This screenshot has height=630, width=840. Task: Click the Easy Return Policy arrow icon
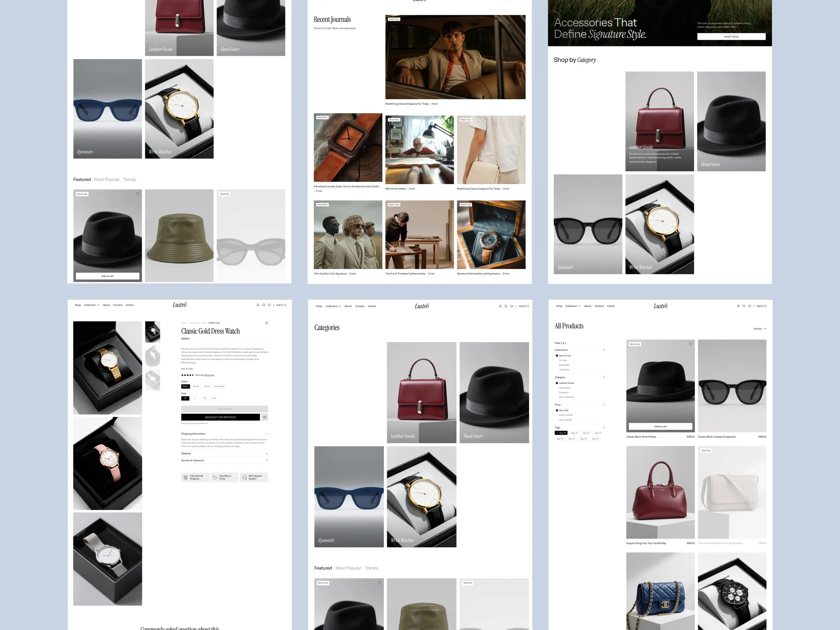215,477
